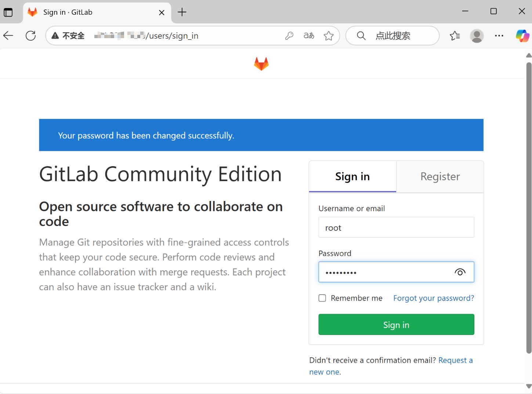The width and height of the screenshot is (532, 394).
Task: Click the page vertical scrollbar
Action: tap(529, 208)
